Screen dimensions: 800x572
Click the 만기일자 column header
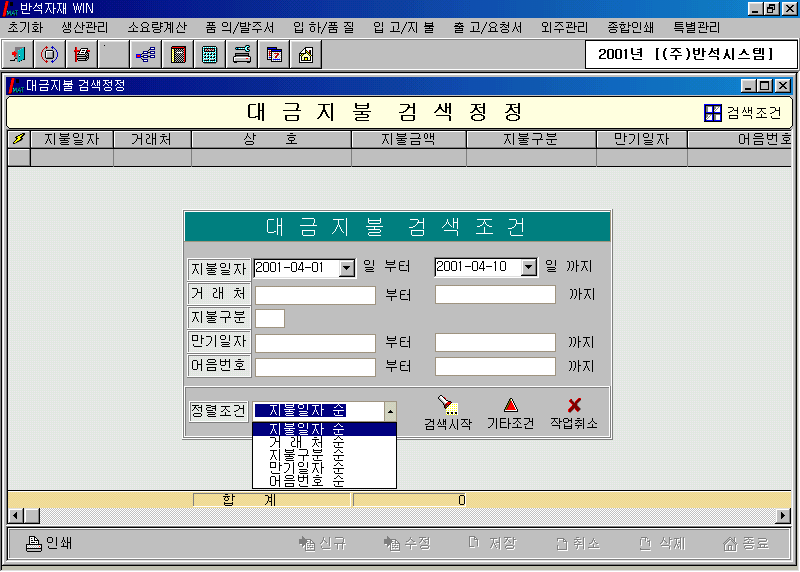[x=642, y=139]
